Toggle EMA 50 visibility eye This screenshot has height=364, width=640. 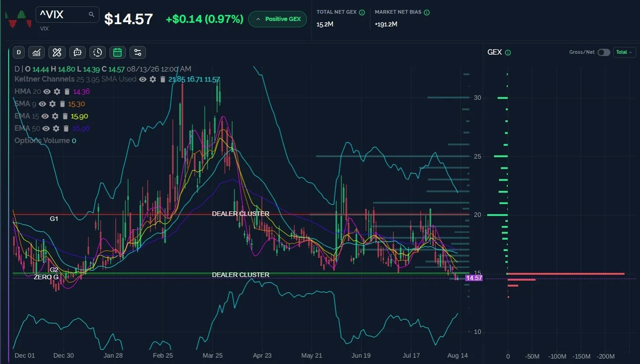pos(46,128)
